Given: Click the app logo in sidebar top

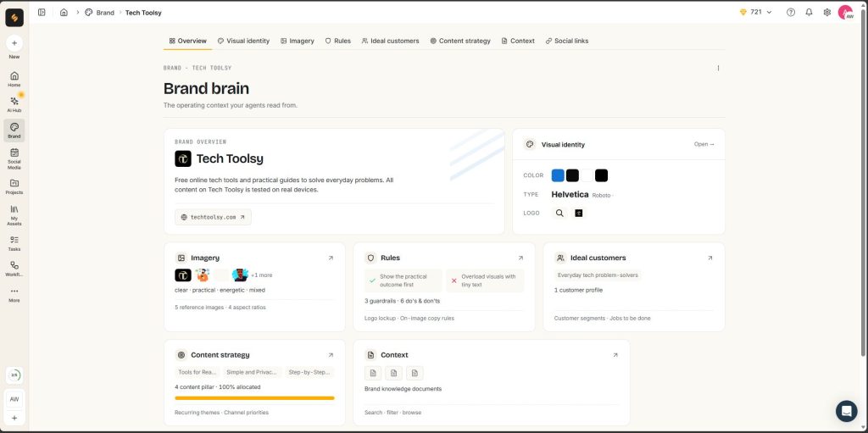Looking at the screenshot, I should pos(14,18).
